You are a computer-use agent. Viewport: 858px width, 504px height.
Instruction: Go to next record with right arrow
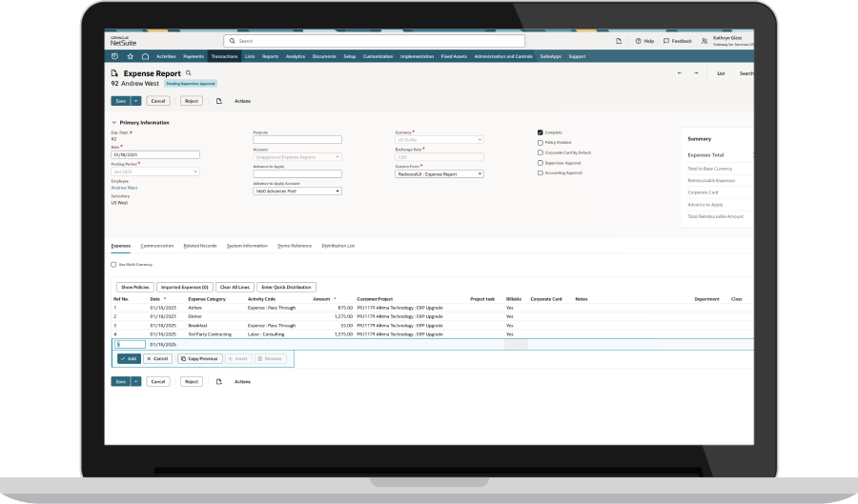coord(696,73)
